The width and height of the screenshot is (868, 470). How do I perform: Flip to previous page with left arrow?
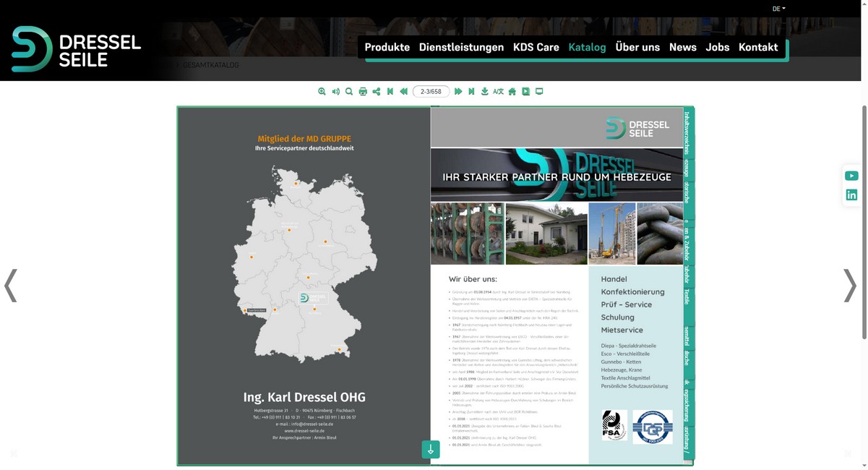(x=10, y=286)
